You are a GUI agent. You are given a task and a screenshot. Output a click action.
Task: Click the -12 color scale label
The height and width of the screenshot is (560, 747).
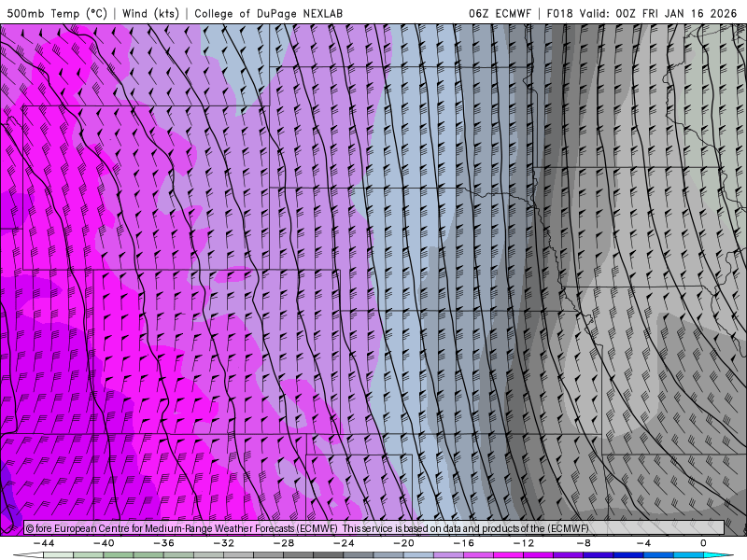pyautogui.click(x=524, y=543)
